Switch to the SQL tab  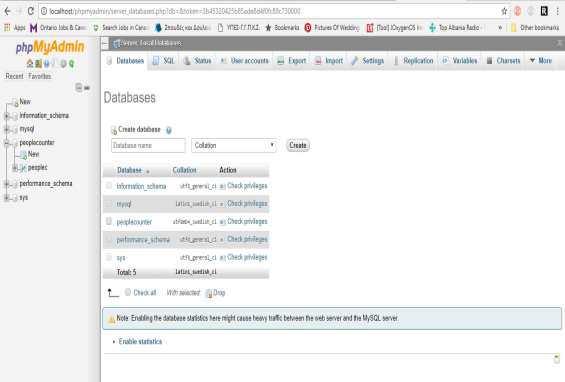point(164,61)
